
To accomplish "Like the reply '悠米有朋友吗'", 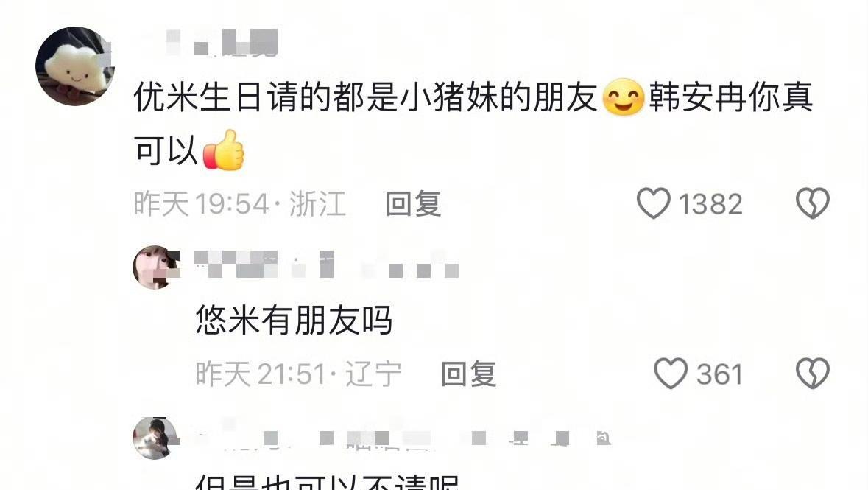I will [x=671, y=373].
